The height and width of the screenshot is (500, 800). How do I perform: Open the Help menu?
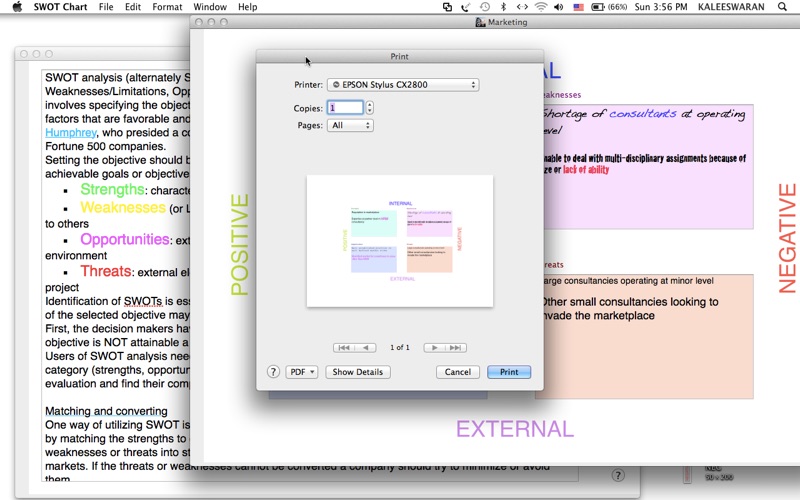247,7
